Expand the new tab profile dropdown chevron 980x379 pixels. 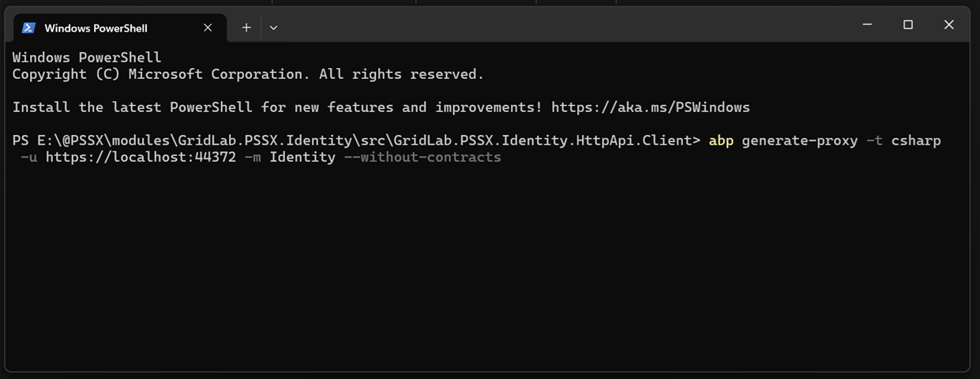pos(273,28)
